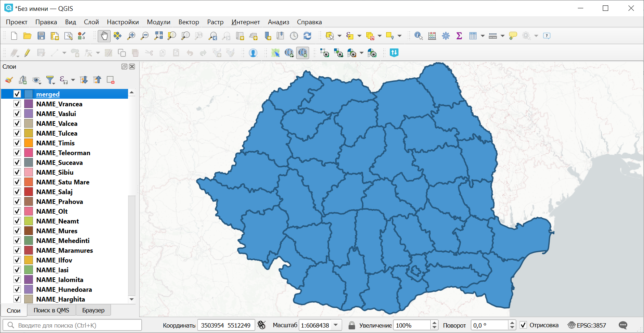Expand the Масштаб scale dropdown

(x=336, y=325)
